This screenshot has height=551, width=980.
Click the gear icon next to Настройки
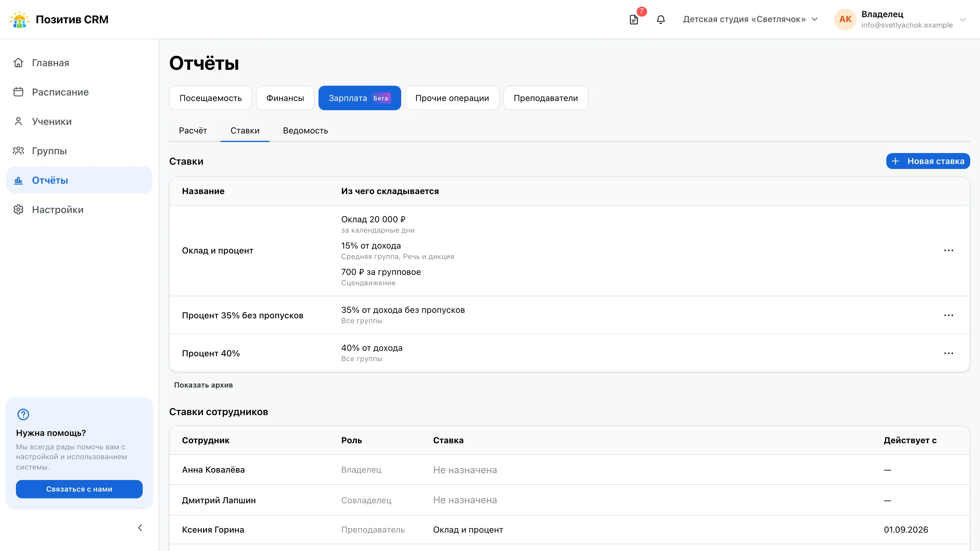(18, 209)
